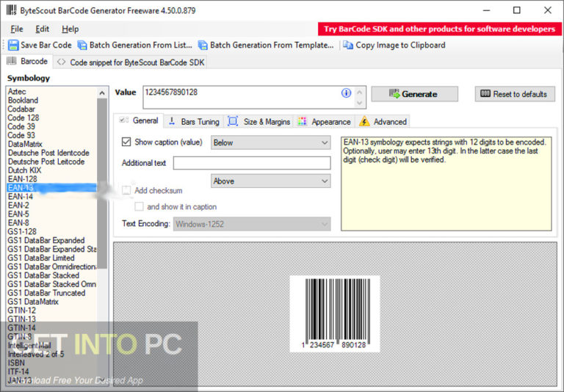Switch to the Bars Tuning tab

click(194, 122)
